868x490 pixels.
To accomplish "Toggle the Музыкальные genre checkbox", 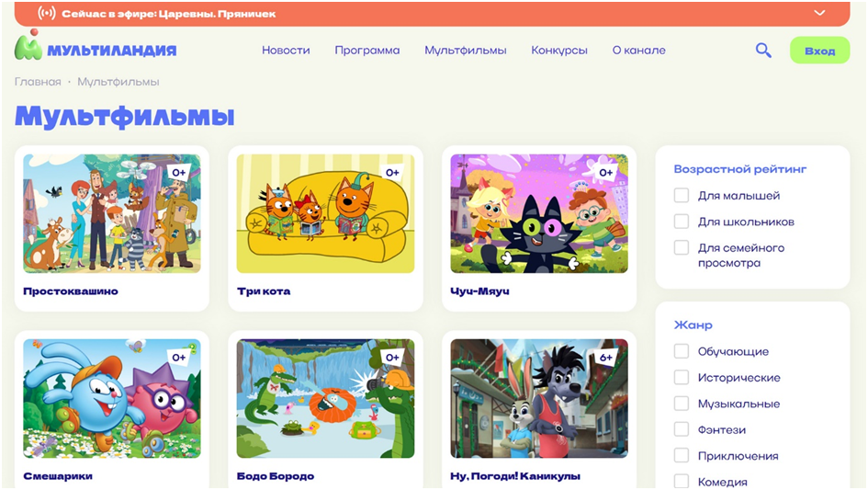I will [x=682, y=403].
